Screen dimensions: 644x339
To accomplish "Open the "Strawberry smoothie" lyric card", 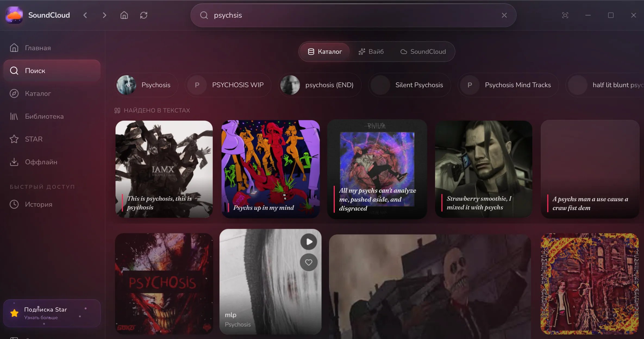I will (x=484, y=169).
